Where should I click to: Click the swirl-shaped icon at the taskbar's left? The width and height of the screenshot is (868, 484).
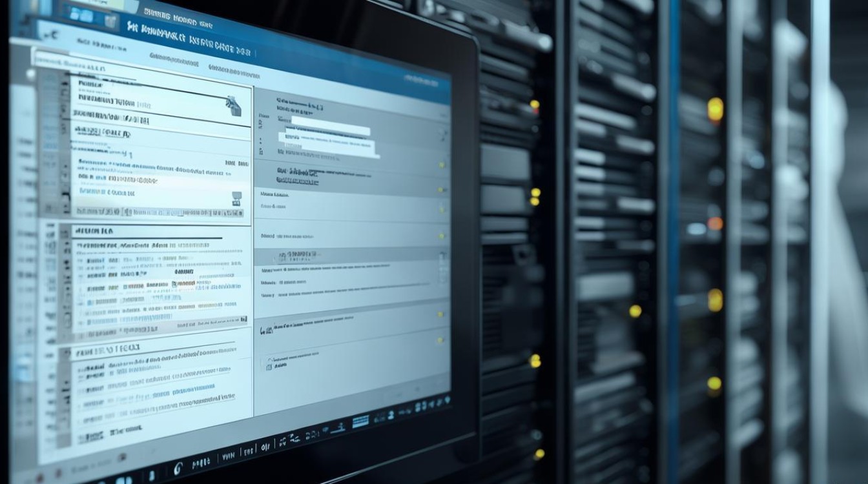click(x=178, y=467)
